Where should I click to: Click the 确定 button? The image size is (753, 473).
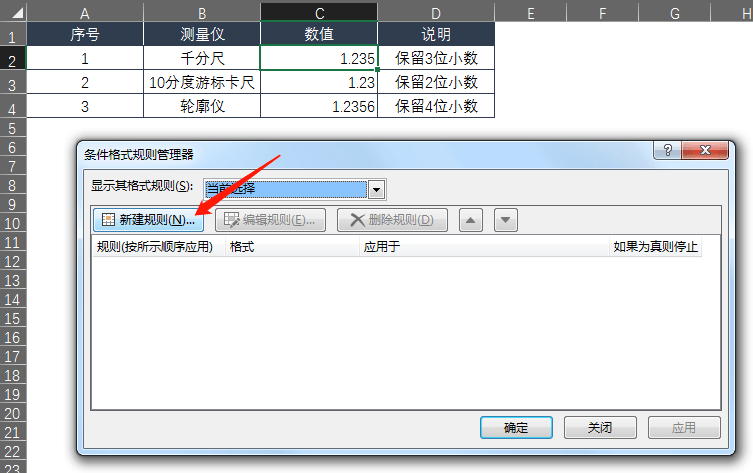[516, 427]
